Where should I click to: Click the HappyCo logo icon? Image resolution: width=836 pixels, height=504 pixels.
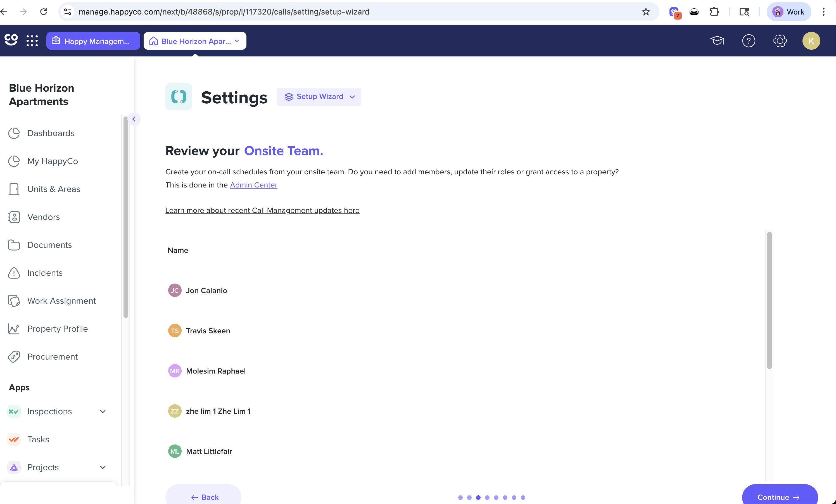click(x=11, y=40)
